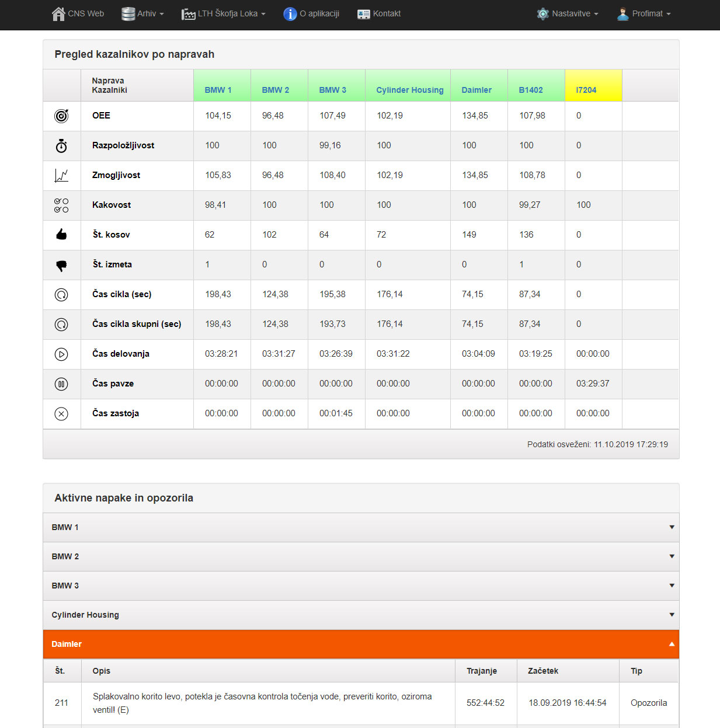Click the yellow I7204 column header
This screenshot has width=720, height=728.
pos(586,90)
